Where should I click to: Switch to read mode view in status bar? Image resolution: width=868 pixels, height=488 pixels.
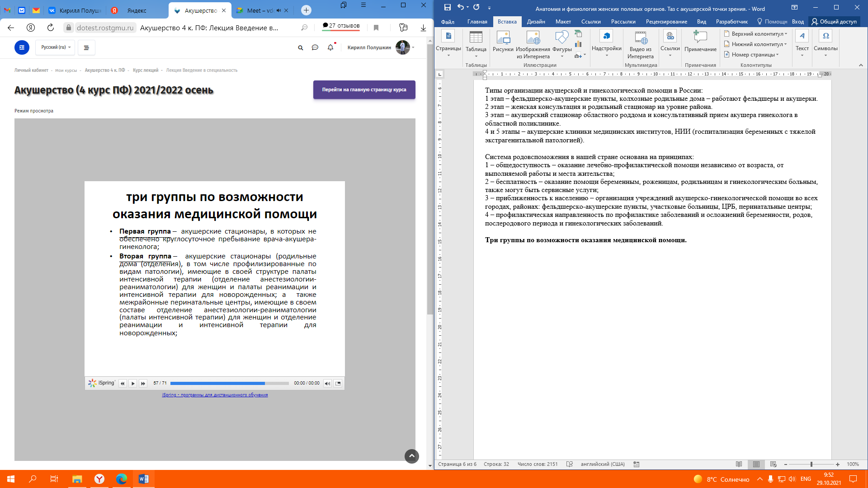739,464
